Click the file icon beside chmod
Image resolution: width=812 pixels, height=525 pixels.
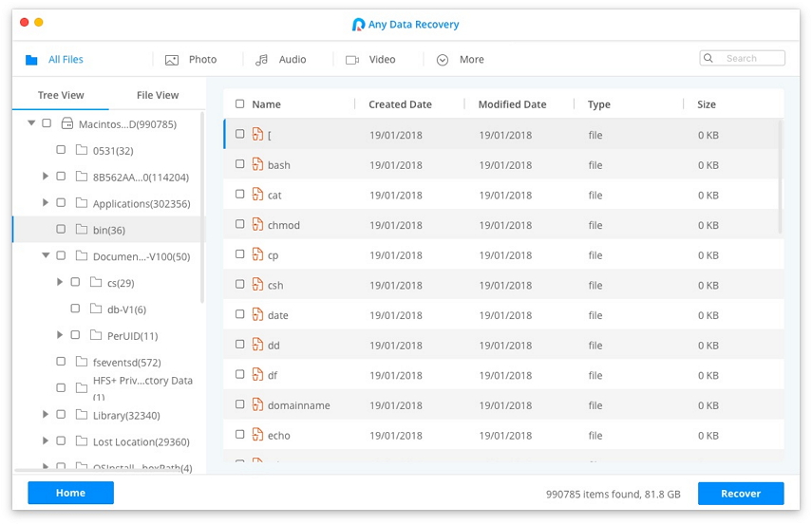(257, 224)
